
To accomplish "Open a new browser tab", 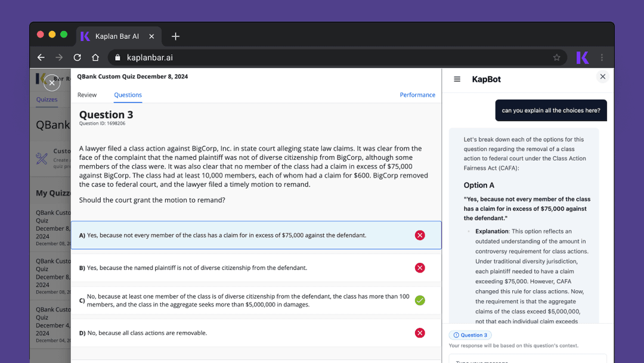I will pyautogui.click(x=175, y=36).
